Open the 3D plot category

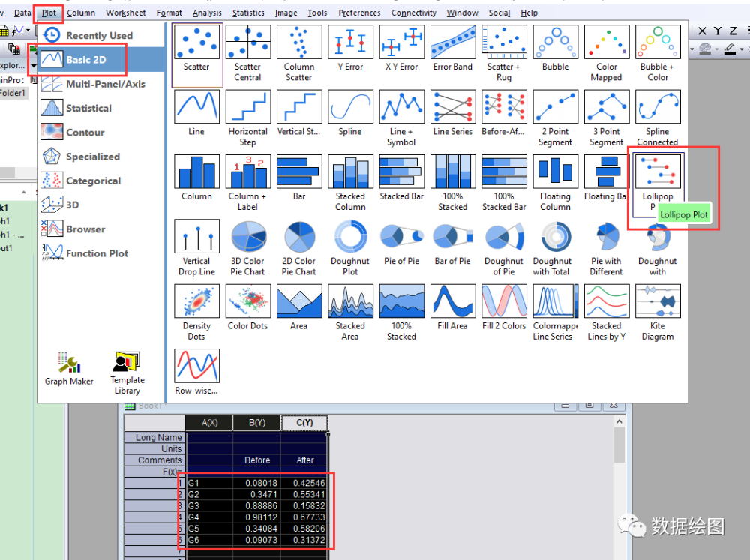(x=101, y=205)
